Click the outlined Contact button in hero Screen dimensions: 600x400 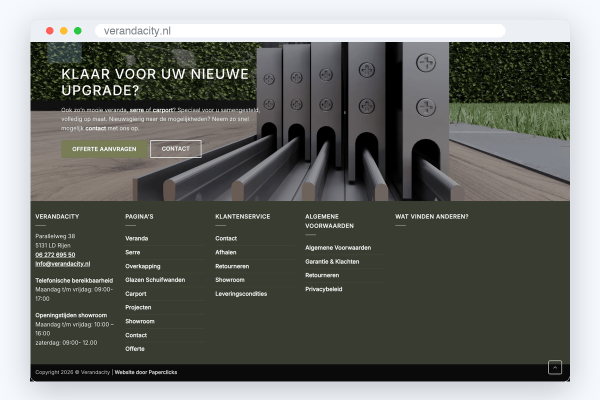pos(176,149)
